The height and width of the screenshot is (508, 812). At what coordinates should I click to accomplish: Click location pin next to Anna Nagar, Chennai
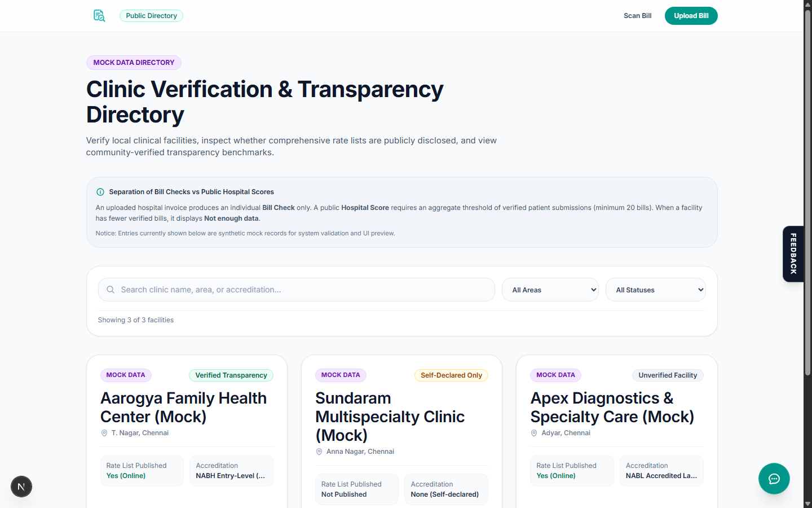click(x=319, y=452)
